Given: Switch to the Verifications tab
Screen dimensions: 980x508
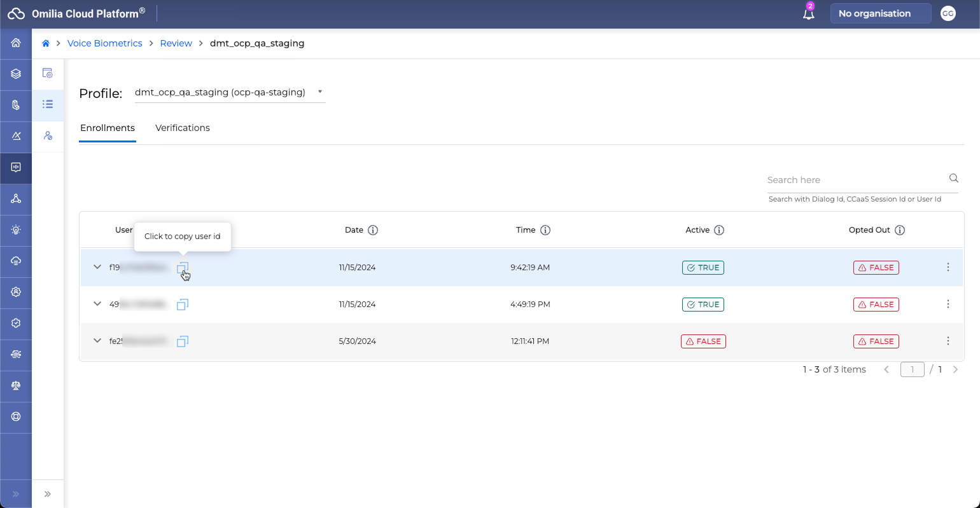Looking at the screenshot, I should pos(183,128).
